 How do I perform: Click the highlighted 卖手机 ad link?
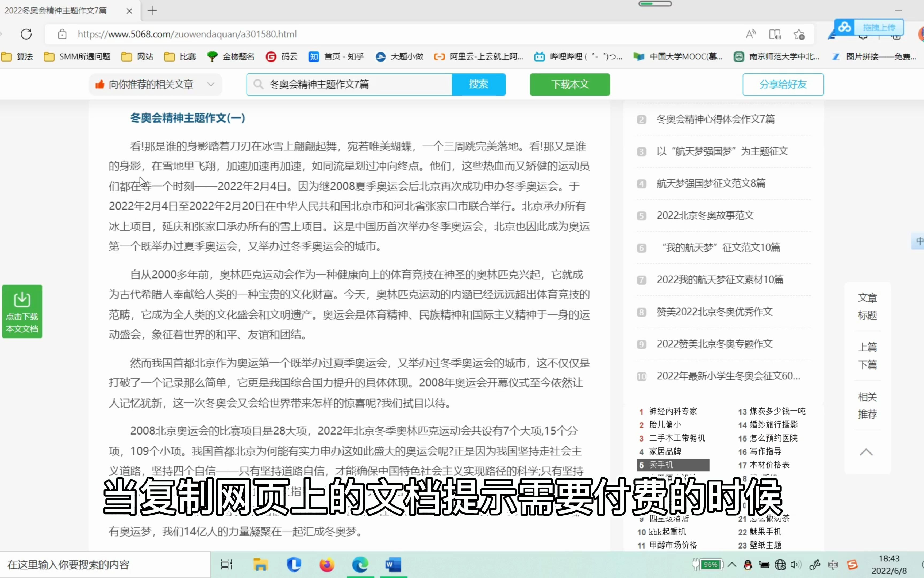(673, 465)
